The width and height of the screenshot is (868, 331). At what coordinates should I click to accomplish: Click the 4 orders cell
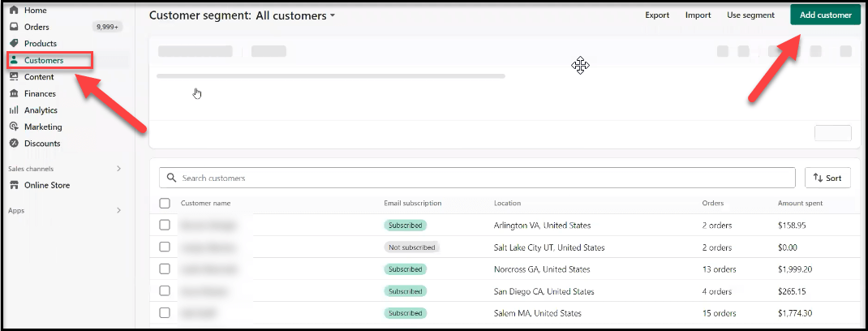(716, 292)
